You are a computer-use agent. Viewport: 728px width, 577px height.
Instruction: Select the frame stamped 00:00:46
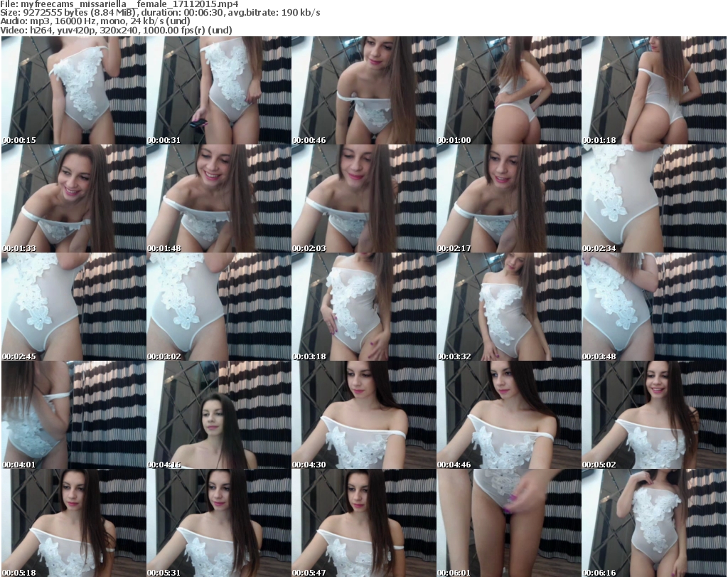pos(363,90)
